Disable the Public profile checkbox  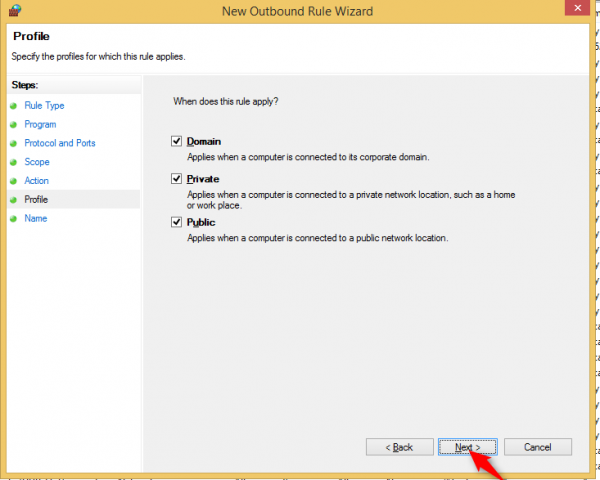tap(178, 222)
